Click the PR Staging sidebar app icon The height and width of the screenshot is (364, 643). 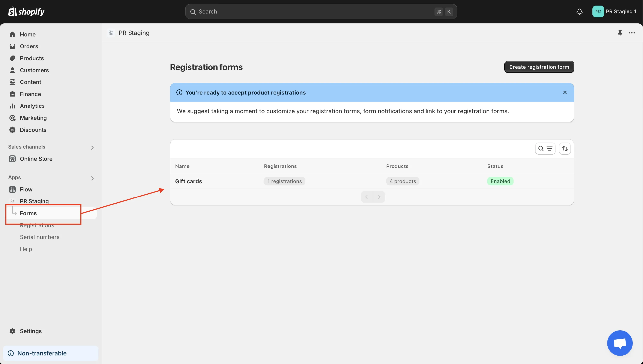point(12,201)
